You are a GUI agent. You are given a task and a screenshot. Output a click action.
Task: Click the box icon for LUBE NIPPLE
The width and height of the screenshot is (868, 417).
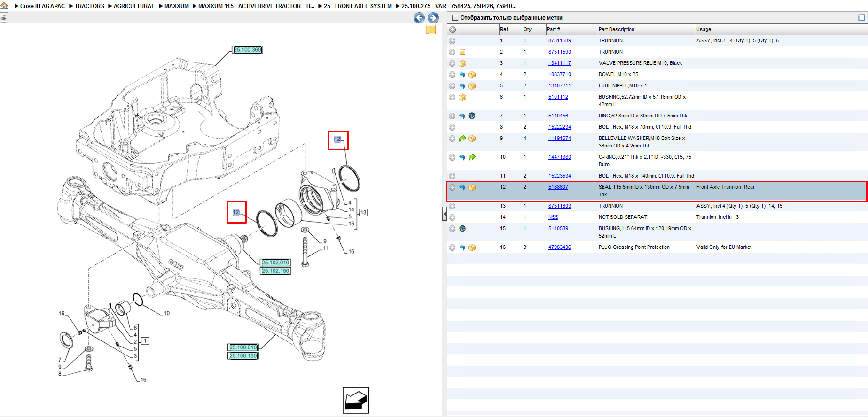click(472, 86)
